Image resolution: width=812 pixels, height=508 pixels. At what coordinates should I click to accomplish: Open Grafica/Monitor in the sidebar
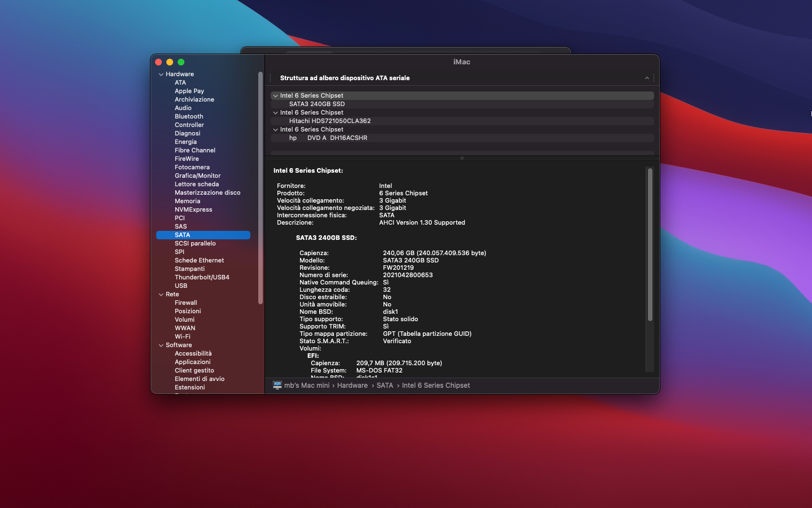click(197, 176)
